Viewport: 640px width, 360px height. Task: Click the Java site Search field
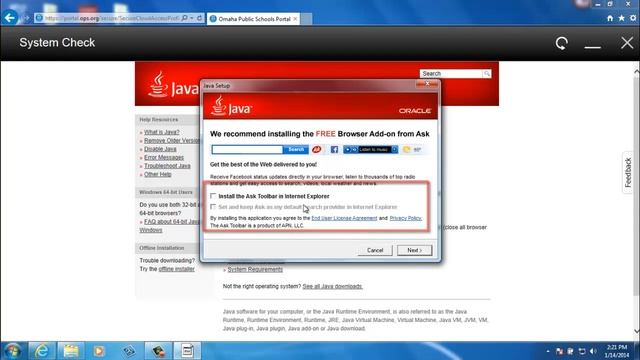(451, 73)
